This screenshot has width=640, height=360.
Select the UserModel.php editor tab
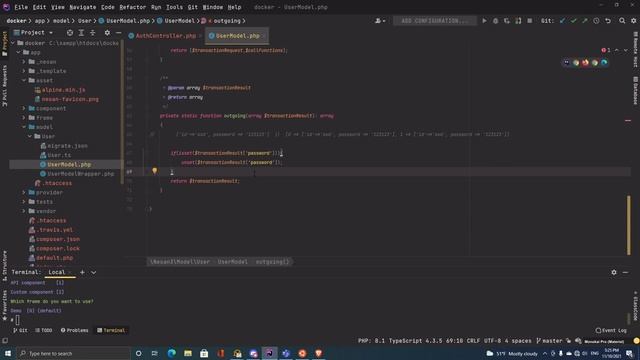click(237, 36)
